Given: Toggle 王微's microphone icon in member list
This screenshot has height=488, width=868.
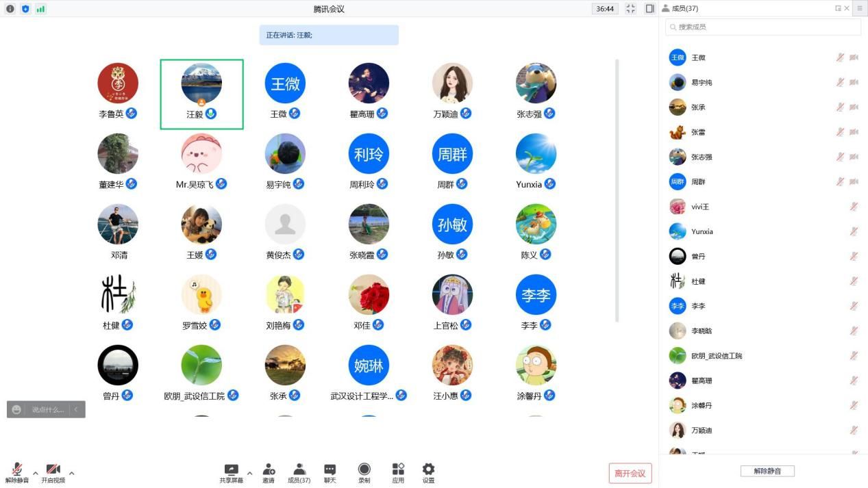Looking at the screenshot, I should click(840, 57).
